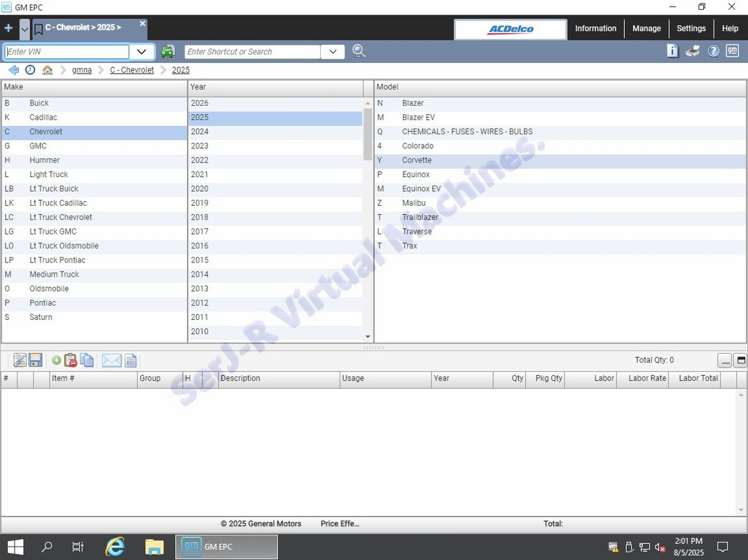The image size is (748, 560).
Task: Select the Equinox EV model
Action: [560, 189]
